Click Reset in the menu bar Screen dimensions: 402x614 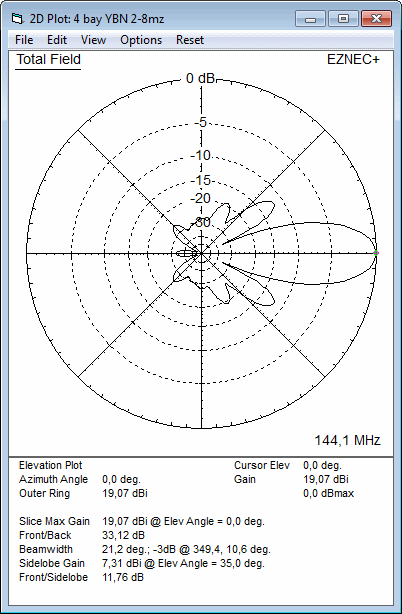click(190, 40)
